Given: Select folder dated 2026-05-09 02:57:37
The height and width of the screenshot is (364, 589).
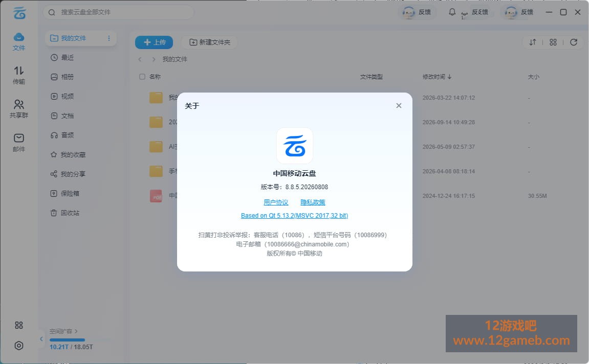Looking at the screenshot, I should [x=156, y=147].
